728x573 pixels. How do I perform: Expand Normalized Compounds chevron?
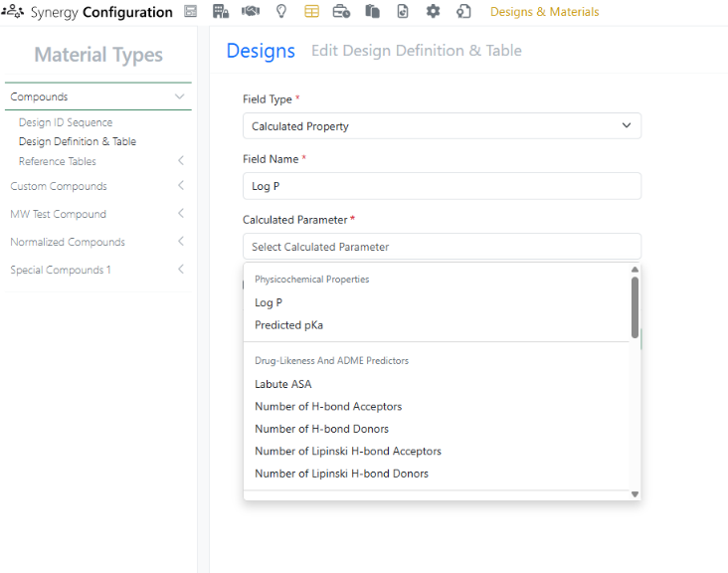181,241
